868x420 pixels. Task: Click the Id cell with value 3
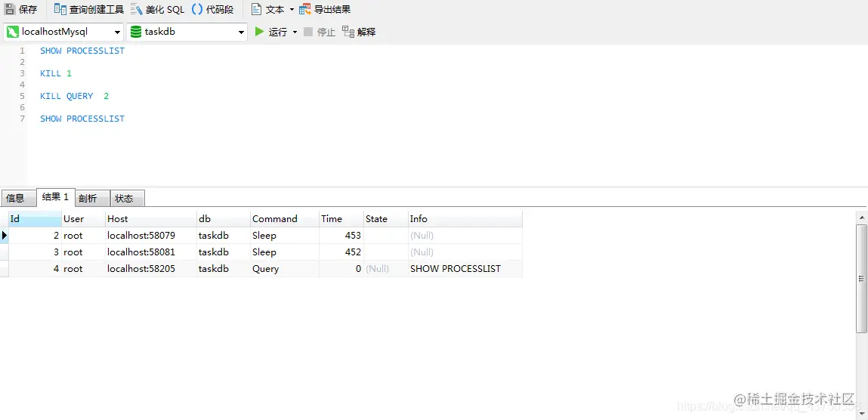tap(35, 252)
